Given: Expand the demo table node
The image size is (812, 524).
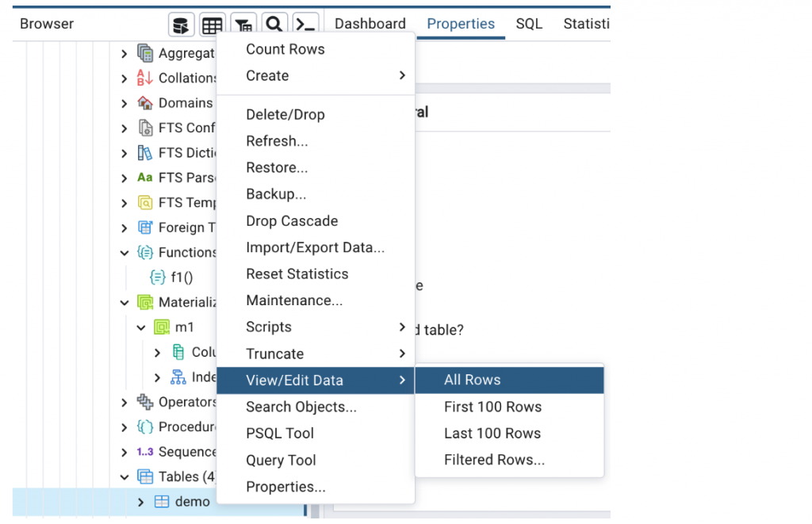Looking at the screenshot, I should tap(141, 502).
